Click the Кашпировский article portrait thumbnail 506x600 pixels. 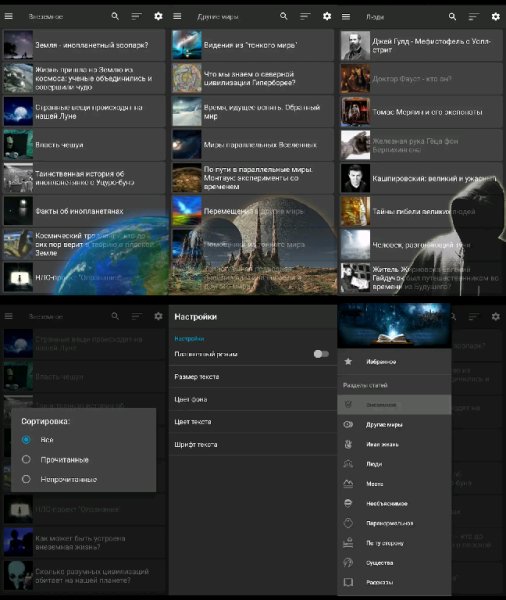point(355,178)
